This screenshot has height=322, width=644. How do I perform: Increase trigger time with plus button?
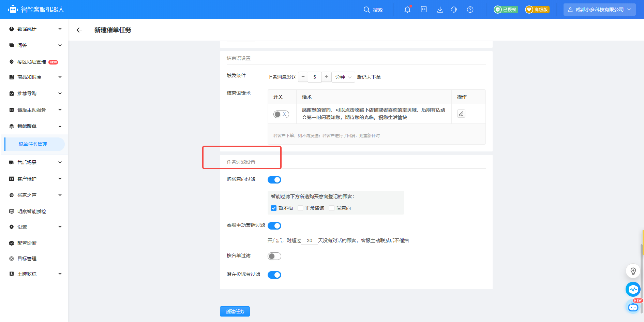[x=326, y=77]
